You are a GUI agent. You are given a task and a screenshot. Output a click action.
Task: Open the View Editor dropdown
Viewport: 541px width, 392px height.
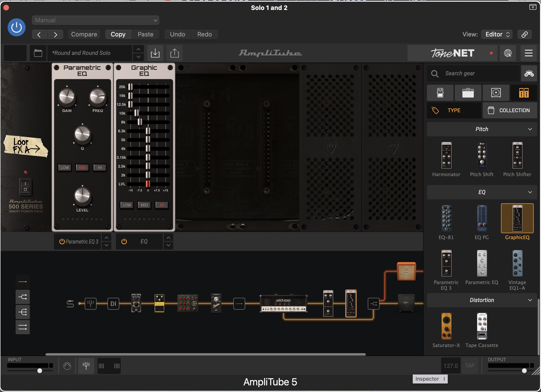[x=497, y=35]
